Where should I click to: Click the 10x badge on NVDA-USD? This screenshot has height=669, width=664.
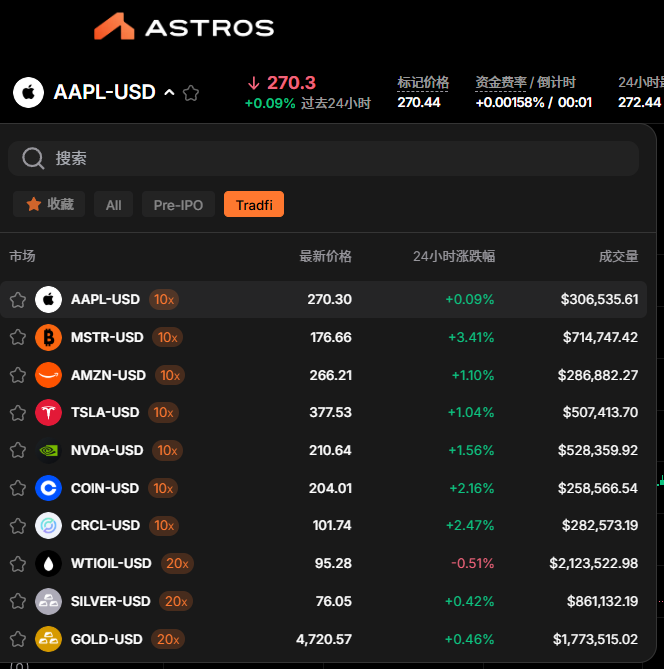(167, 451)
